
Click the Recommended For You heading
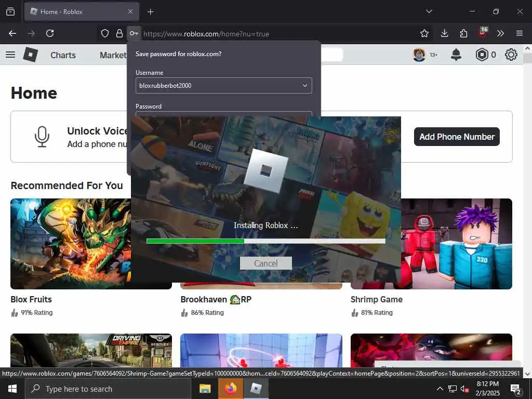(x=67, y=185)
